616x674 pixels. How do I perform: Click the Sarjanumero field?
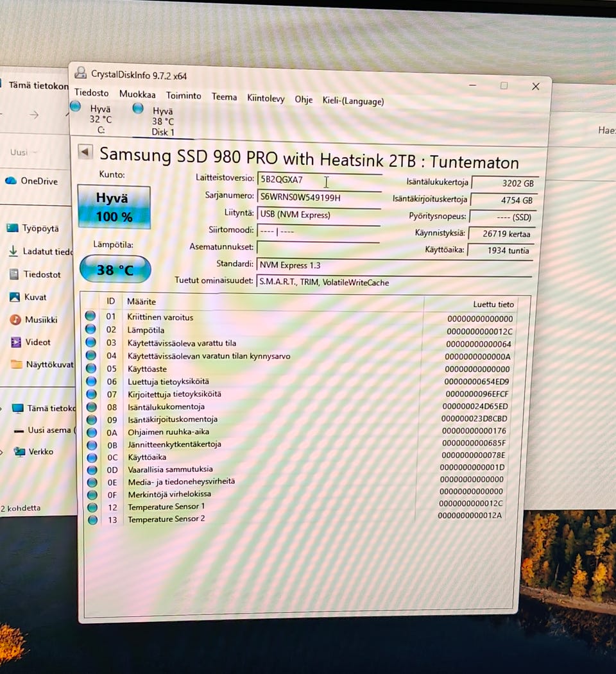[x=319, y=198]
